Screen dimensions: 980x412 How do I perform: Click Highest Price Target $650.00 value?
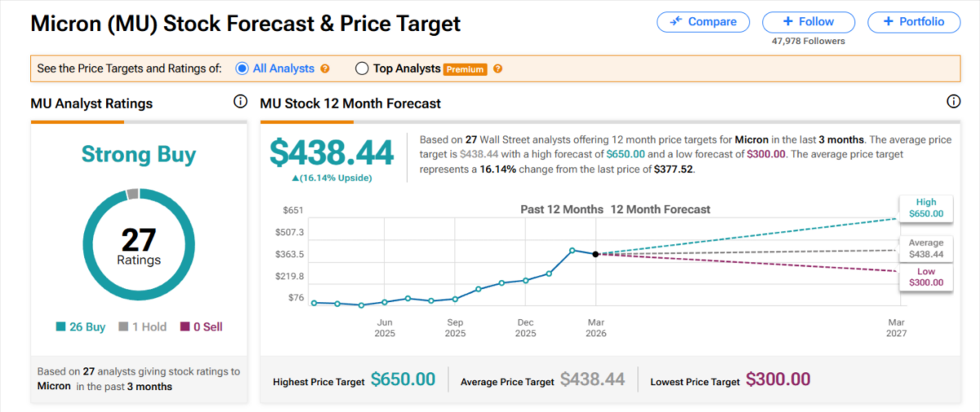click(x=403, y=379)
